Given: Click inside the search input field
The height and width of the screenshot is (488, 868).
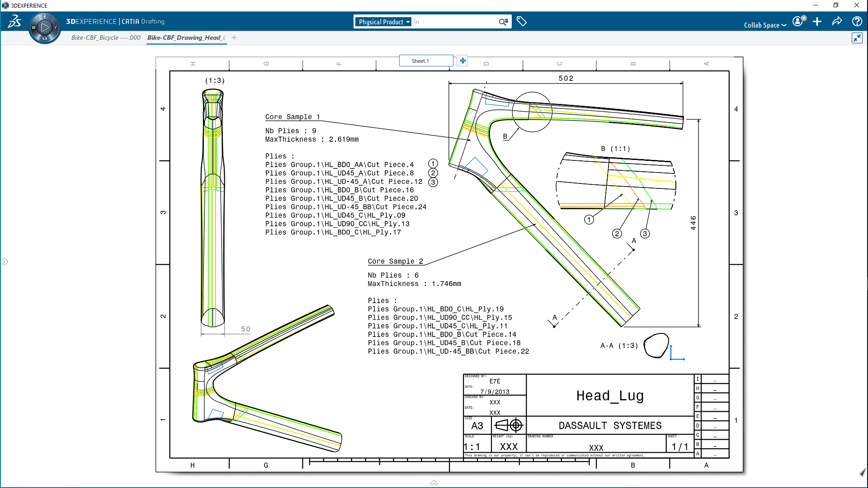Looking at the screenshot, I should click(453, 22).
